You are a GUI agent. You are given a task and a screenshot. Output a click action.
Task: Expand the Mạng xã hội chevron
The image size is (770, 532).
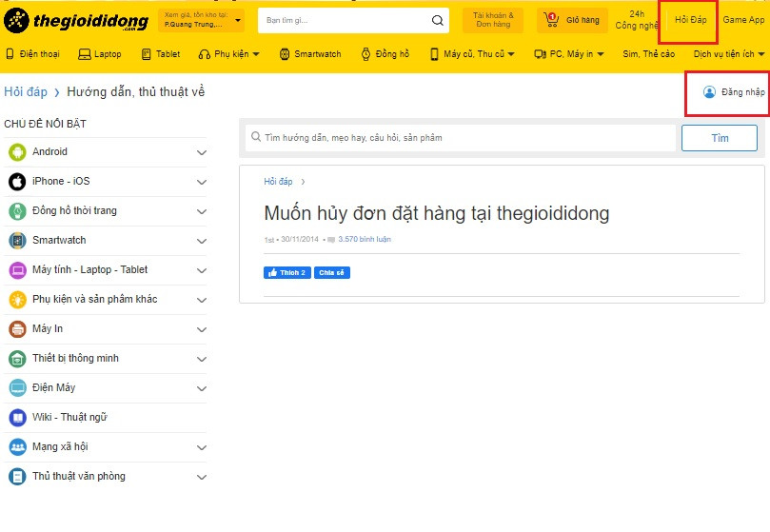[x=202, y=447]
